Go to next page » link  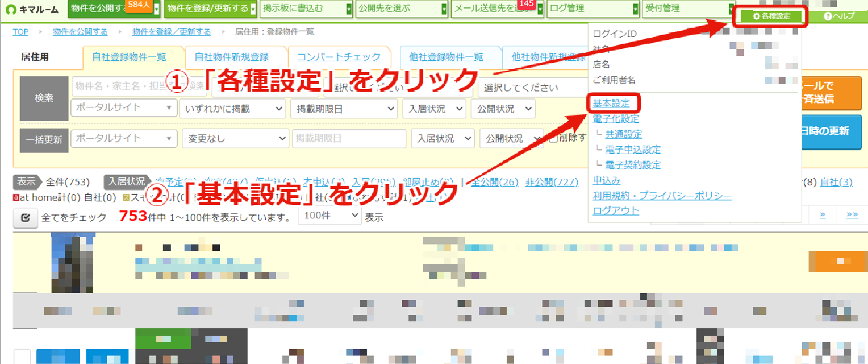[823, 214]
